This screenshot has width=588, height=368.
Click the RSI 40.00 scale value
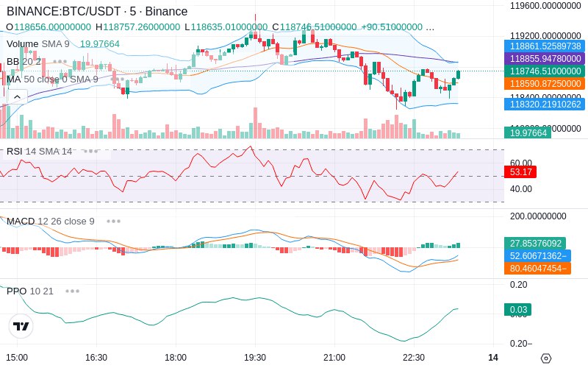[521, 189]
